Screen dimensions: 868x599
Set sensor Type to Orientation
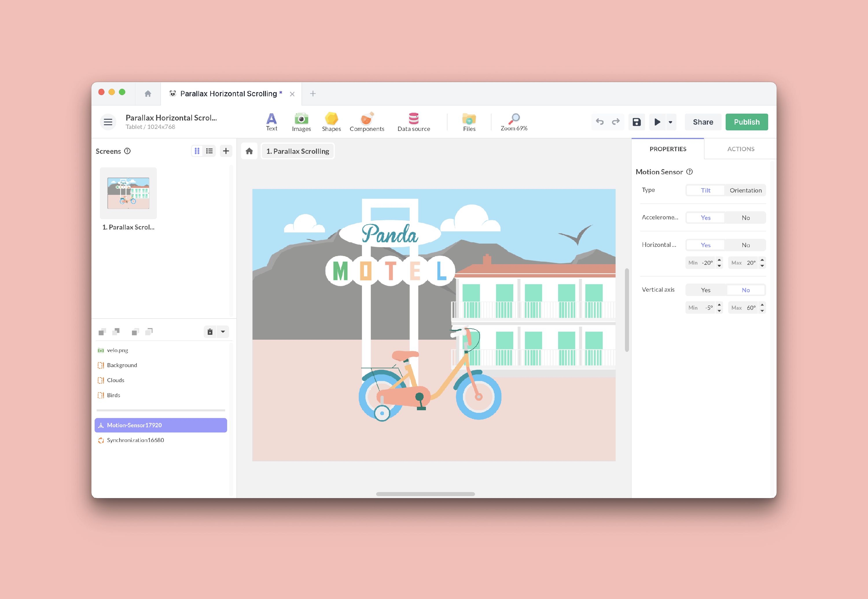point(745,190)
